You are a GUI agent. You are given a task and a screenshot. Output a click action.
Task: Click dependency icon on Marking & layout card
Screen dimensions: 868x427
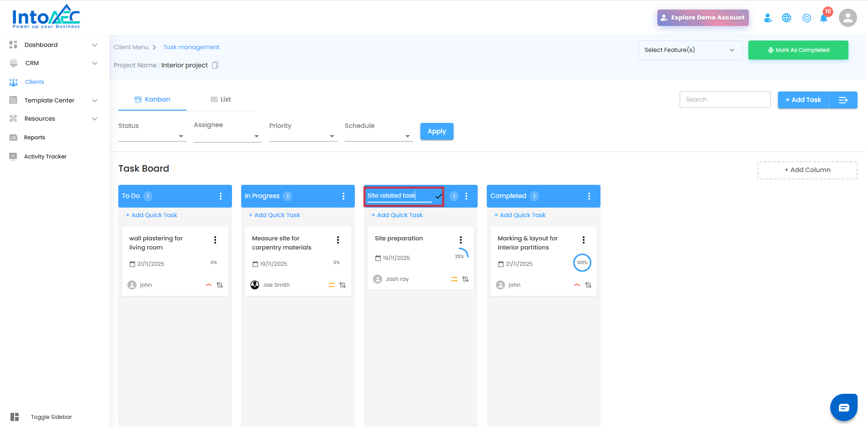point(588,285)
